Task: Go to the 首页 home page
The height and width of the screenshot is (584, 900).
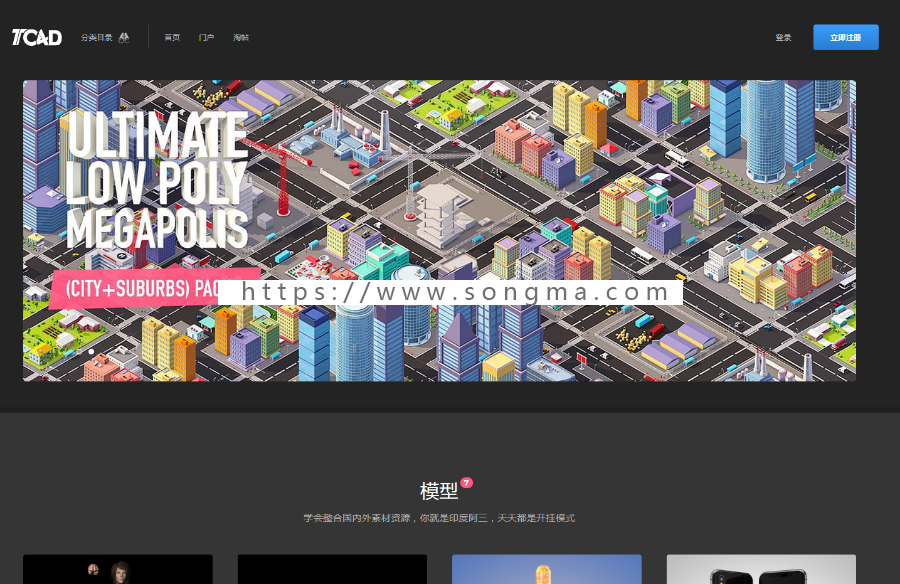Action: 172,37
